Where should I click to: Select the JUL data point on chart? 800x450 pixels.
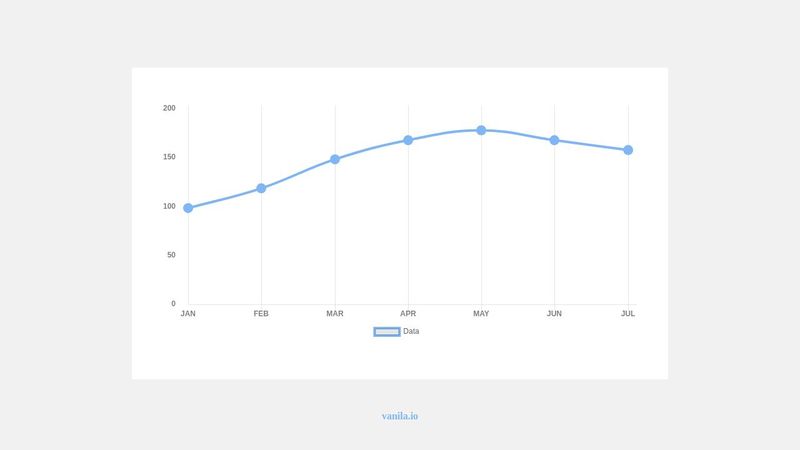[628, 150]
